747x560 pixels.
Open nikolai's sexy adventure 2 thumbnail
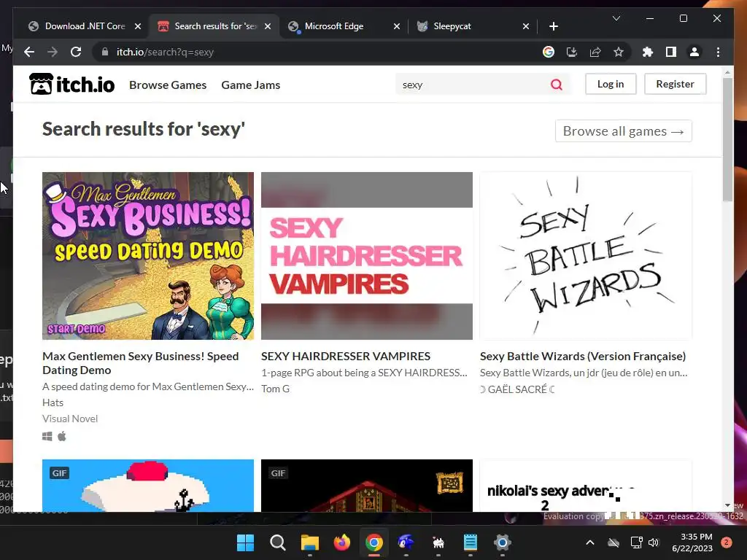[586, 486]
